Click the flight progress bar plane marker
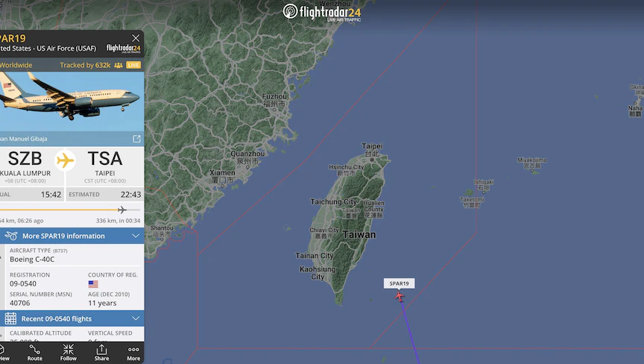The image size is (644, 364). pos(122,210)
